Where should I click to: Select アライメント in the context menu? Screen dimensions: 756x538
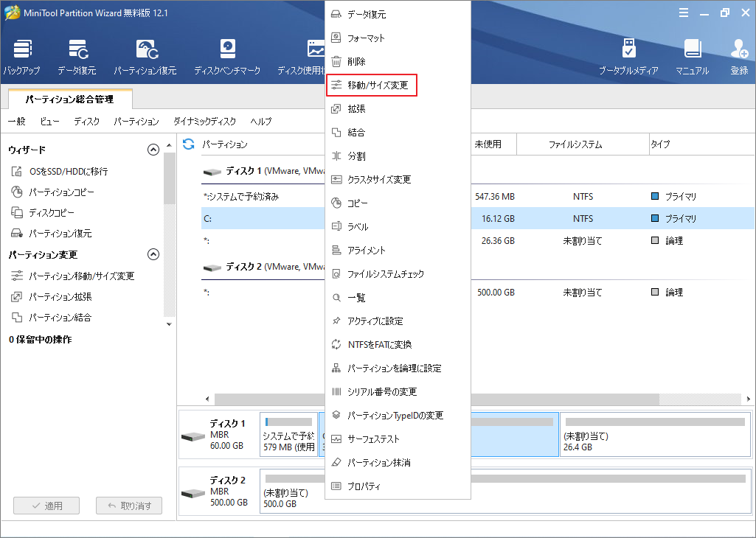click(x=398, y=251)
